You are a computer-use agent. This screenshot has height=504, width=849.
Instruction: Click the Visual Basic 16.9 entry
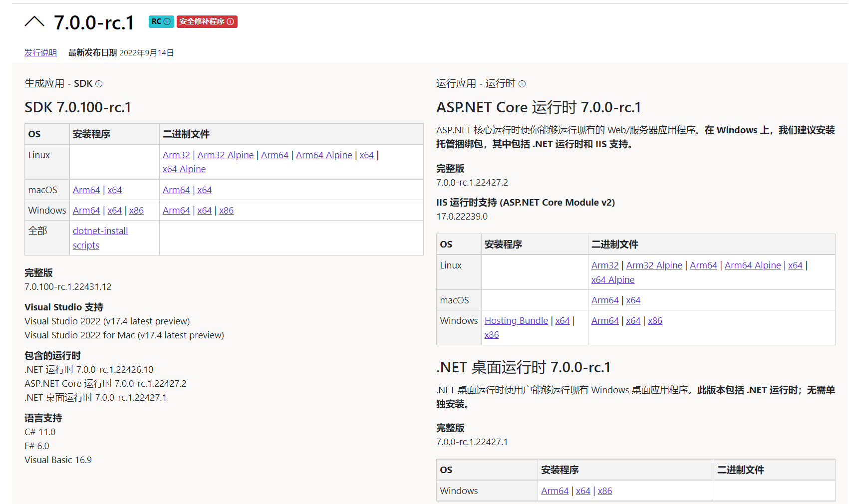58,460
